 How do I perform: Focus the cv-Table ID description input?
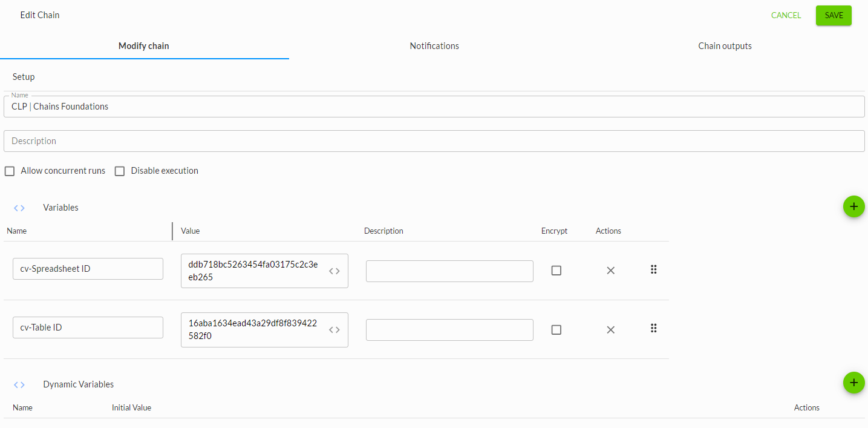(449, 330)
